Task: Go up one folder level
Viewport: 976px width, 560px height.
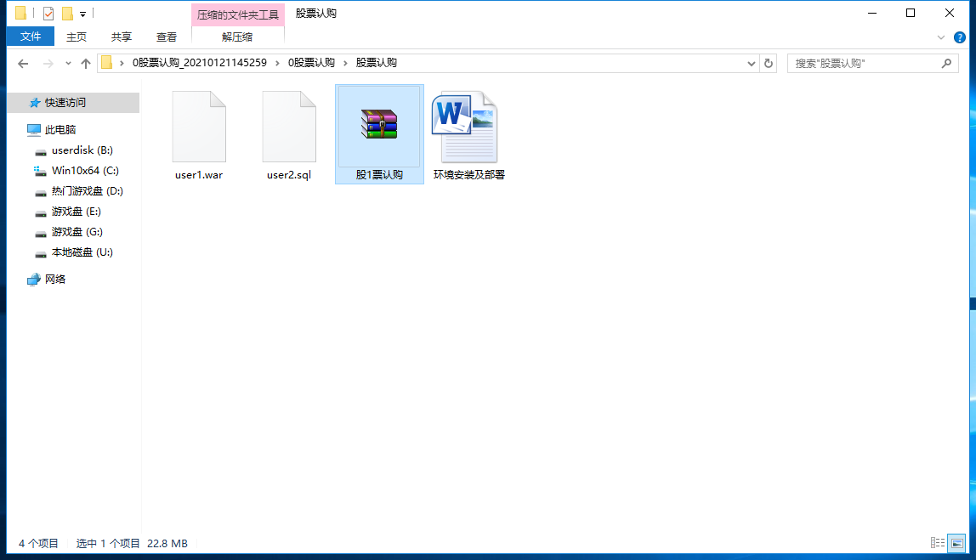Action: 86,64
